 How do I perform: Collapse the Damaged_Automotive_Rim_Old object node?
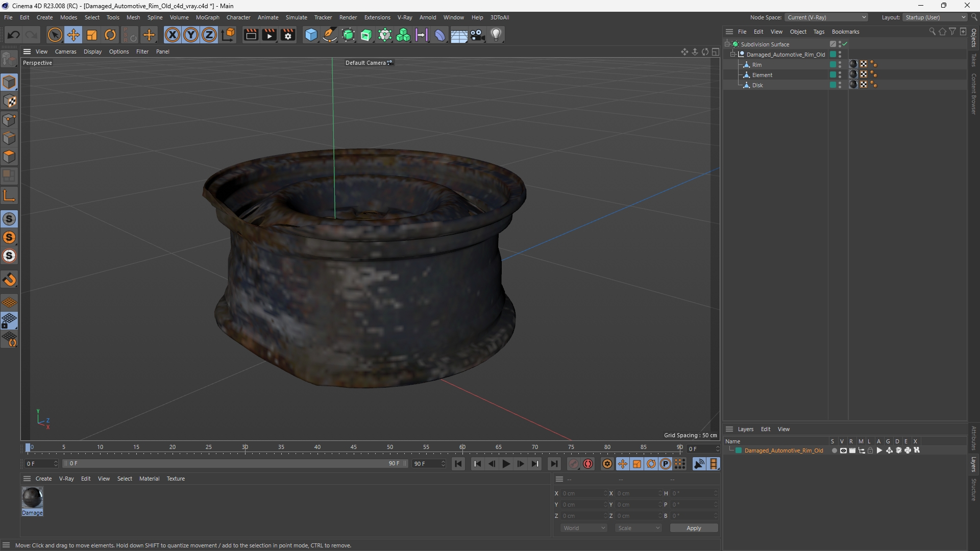[733, 55]
